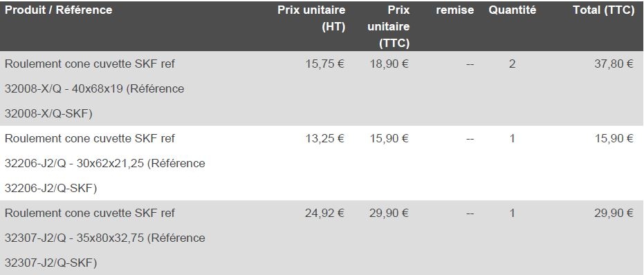Select the 15,90 € total in second row
The height and width of the screenshot is (275, 644).
(614, 139)
